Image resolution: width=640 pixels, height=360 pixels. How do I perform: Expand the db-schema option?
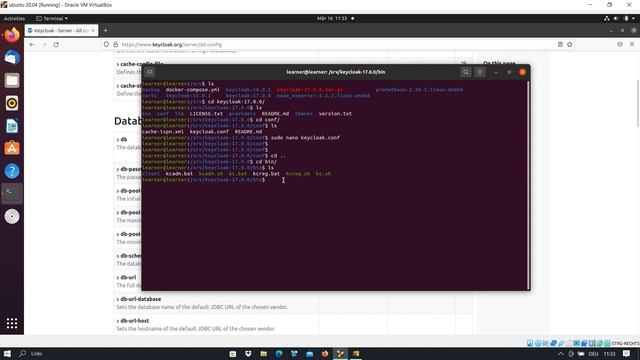pos(129,256)
